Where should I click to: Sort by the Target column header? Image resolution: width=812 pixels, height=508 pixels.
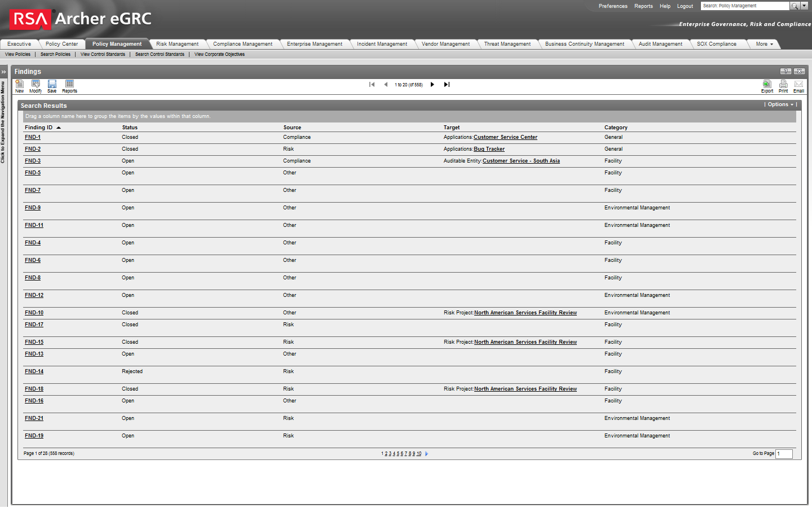(x=452, y=128)
